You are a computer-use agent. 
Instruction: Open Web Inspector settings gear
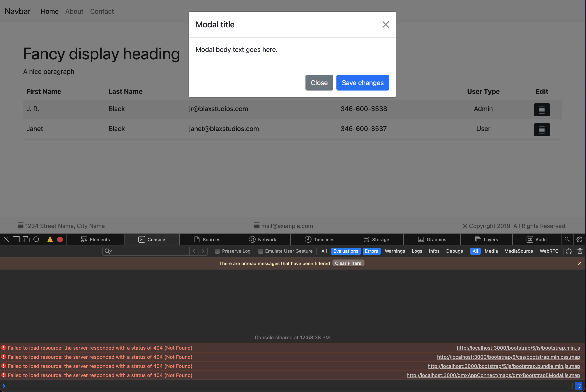click(x=579, y=239)
